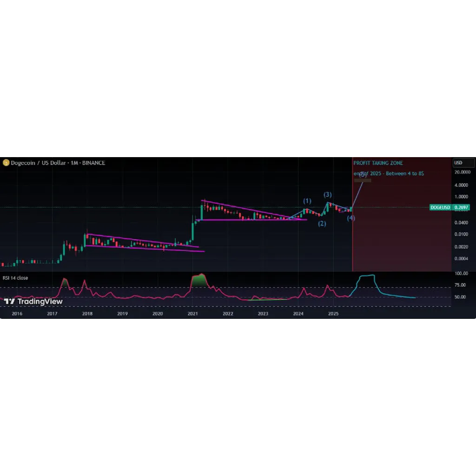The height and width of the screenshot is (476, 476).
Task: Click the 2018 label on time axis
Action: pyautogui.click(x=87, y=314)
